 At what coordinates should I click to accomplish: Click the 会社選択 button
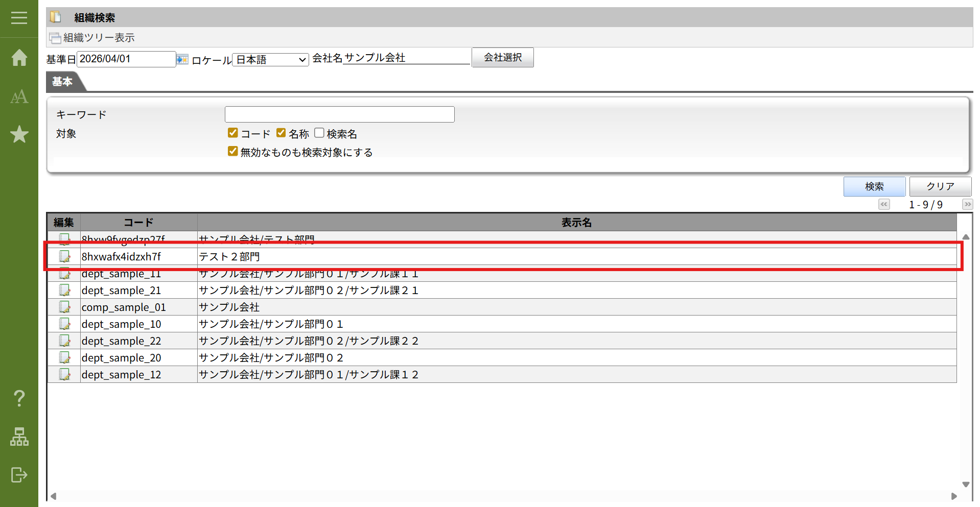[x=502, y=58]
